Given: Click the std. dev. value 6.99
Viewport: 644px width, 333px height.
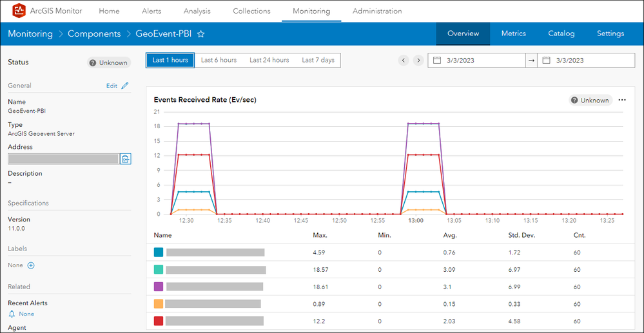Looking at the screenshot, I should pyautogui.click(x=514, y=287).
